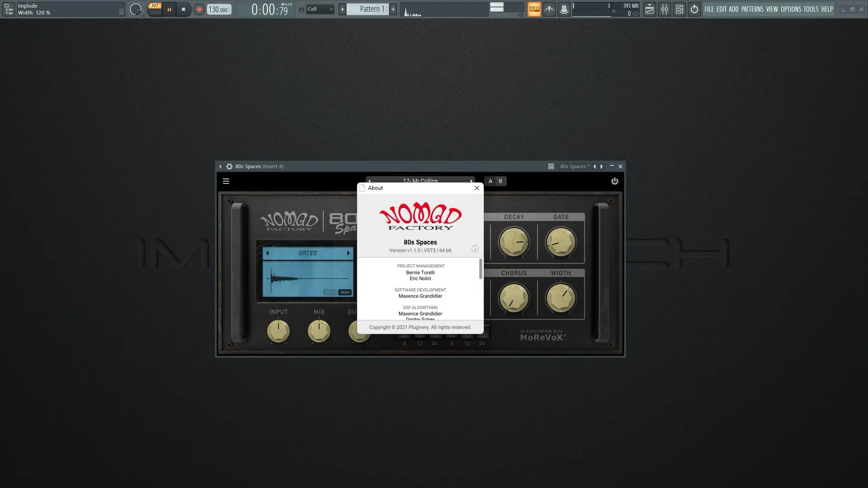Toggle the 80s Spaces power bypass button
Screen dimensions: 868x488
[614, 181]
